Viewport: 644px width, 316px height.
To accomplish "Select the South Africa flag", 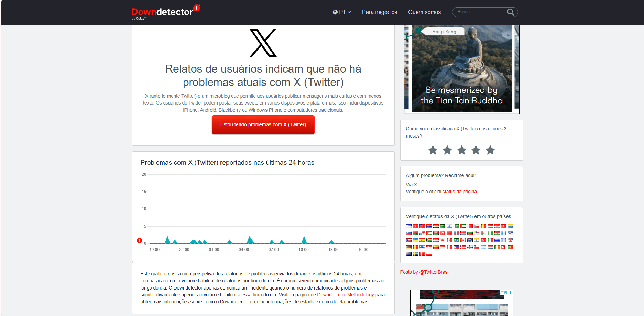I will (429, 240).
